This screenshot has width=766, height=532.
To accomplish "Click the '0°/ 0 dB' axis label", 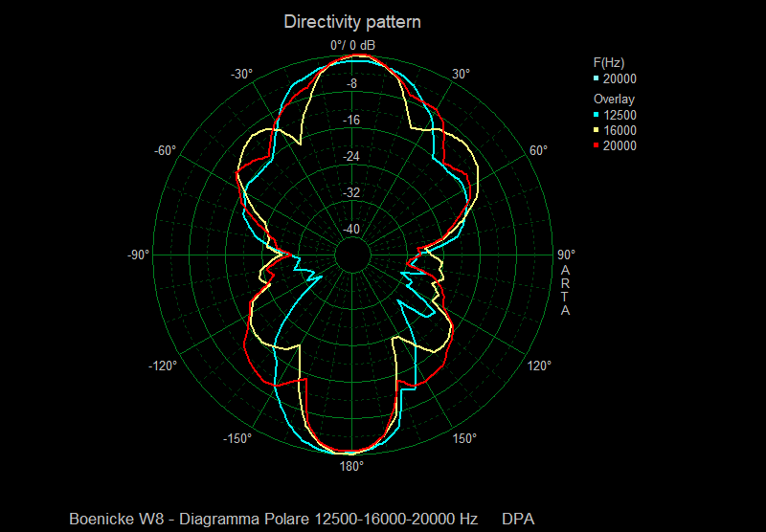I will pos(352,45).
